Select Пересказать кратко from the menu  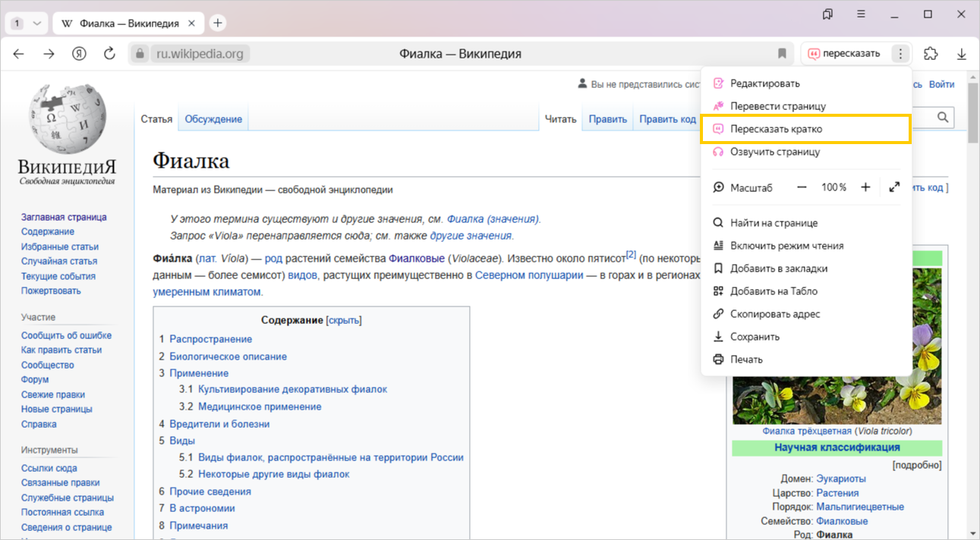click(776, 129)
